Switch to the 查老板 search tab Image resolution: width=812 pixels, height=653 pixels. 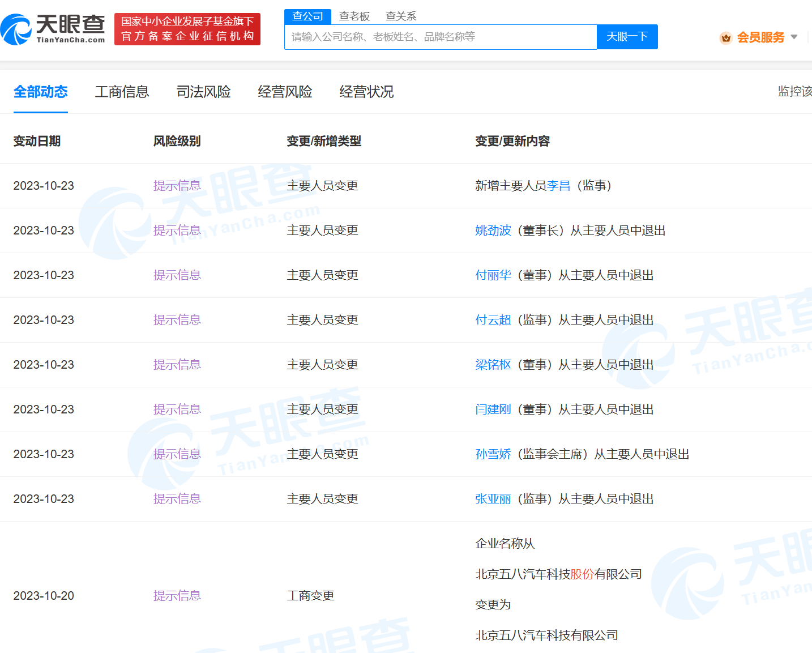(x=354, y=16)
